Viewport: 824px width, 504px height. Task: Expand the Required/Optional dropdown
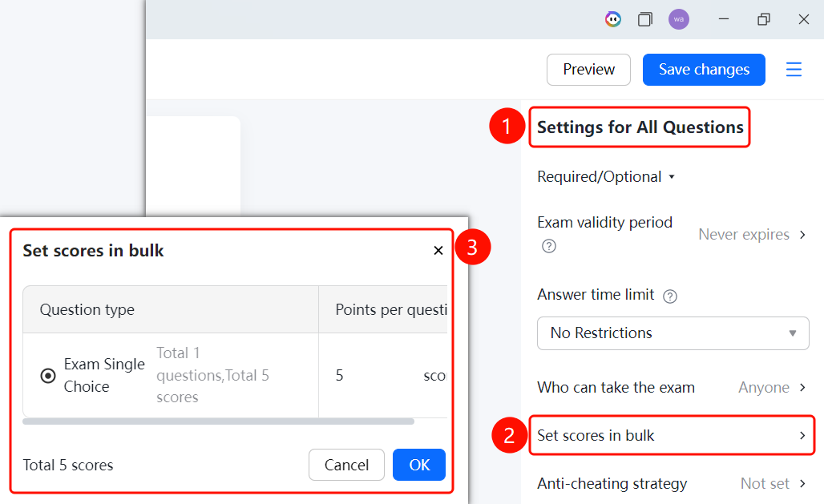pos(606,176)
